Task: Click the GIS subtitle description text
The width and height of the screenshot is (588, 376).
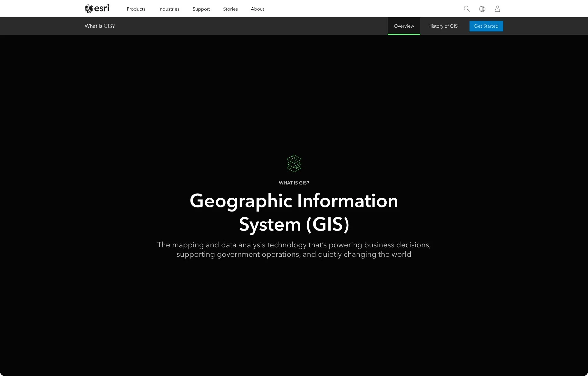Action: click(294, 249)
